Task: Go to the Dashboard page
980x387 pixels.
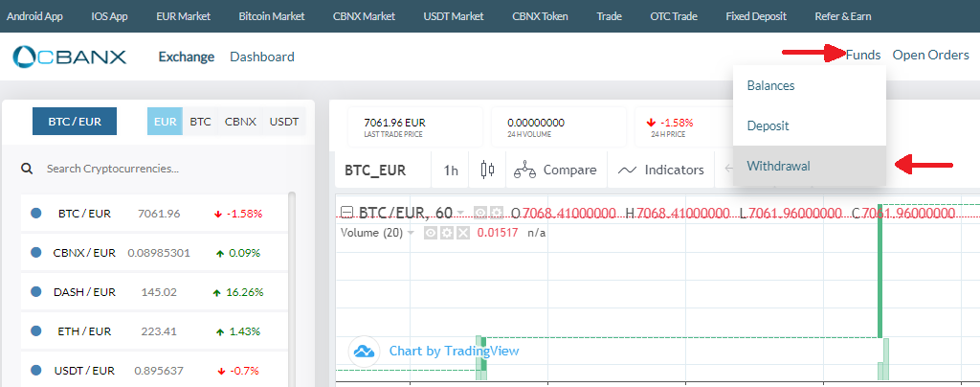Action: [262, 57]
